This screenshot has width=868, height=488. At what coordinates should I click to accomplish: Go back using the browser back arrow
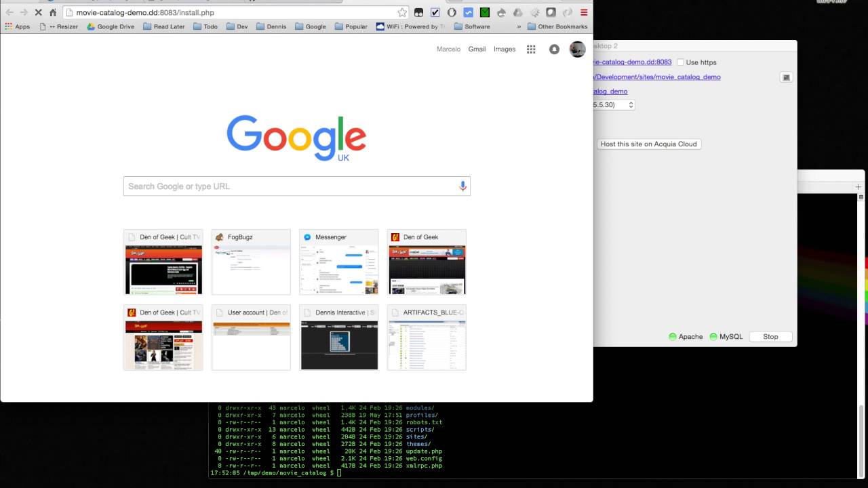9,12
